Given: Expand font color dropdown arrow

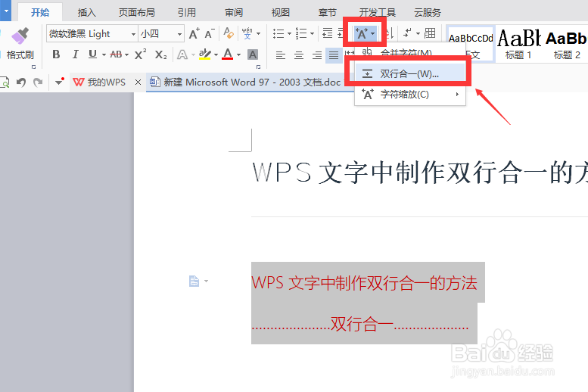Looking at the screenshot, I should [239, 55].
